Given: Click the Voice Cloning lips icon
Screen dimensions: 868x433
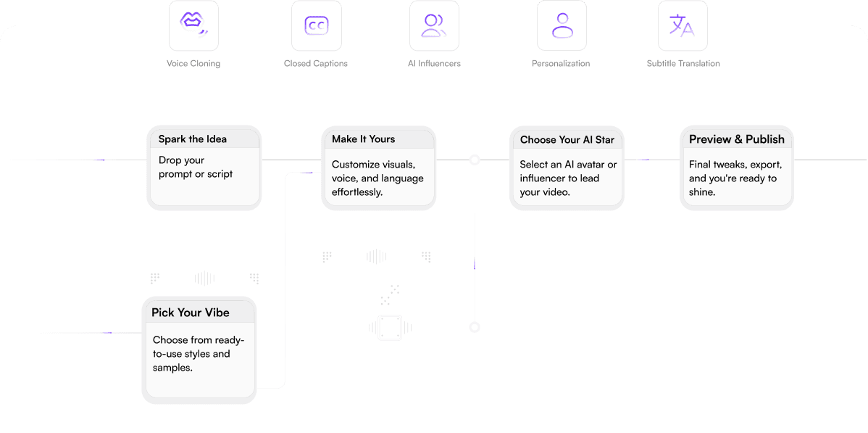Looking at the screenshot, I should coord(193,25).
